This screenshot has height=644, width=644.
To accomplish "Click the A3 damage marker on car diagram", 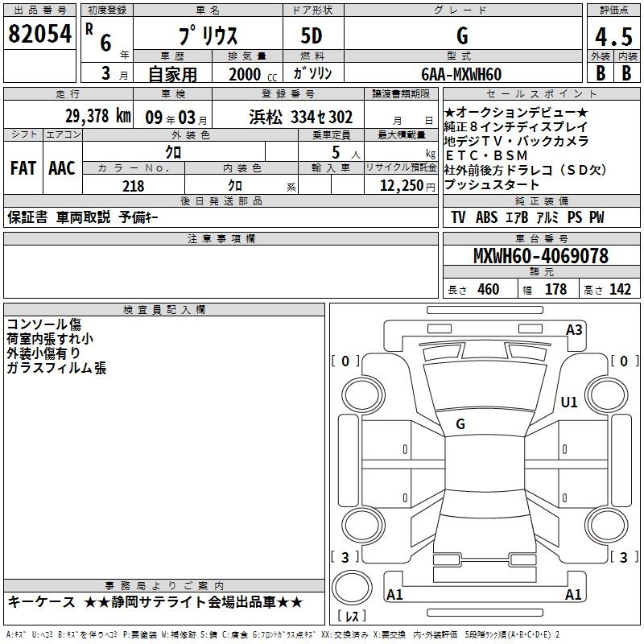I will [574, 329].
